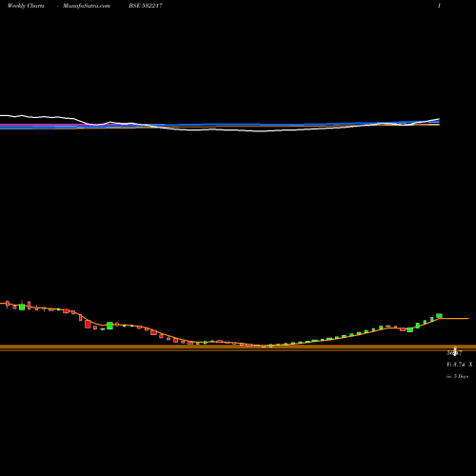
Task: Select the latest green candlestick on the right
Action: 439,315
